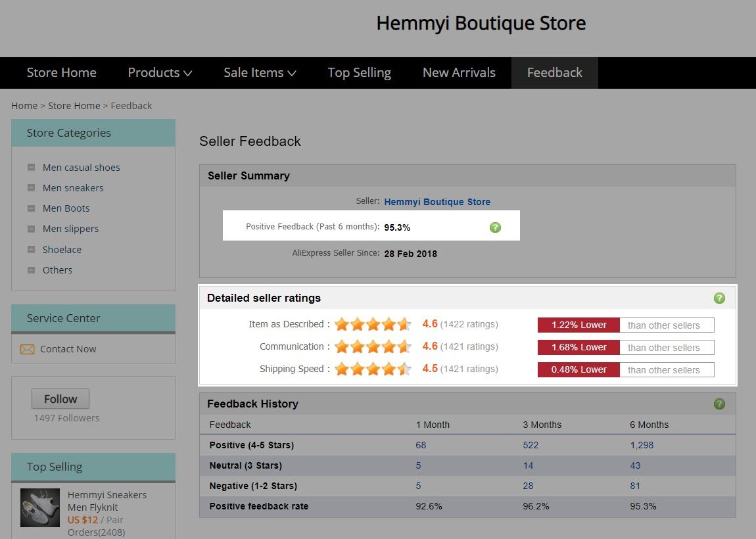This screenshot has width=756, height=539.
Task: Open the Others category
Action: (x=57, y=270)
